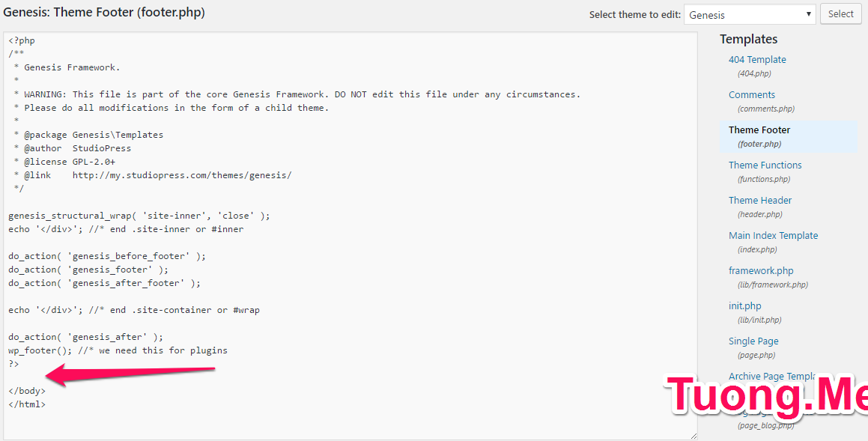Open Theme Functions template
The image size is (868, 441).
click(x=765, y=165)
